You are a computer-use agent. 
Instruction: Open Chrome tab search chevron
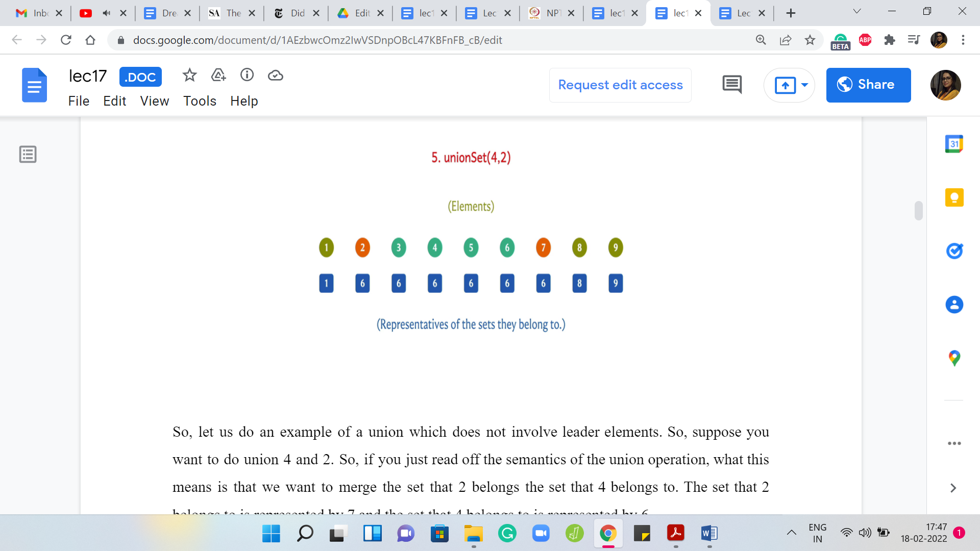click(857, 12)
